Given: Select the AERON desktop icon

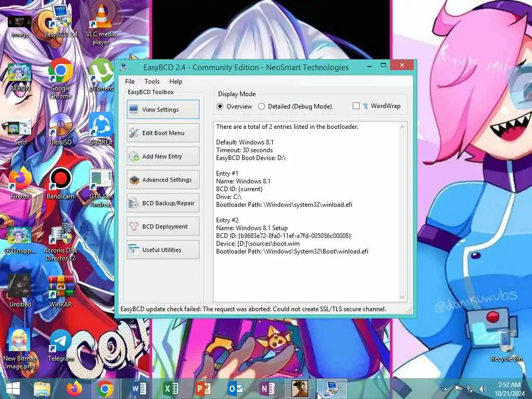Looking at the screenshot, I should (20, 77).
